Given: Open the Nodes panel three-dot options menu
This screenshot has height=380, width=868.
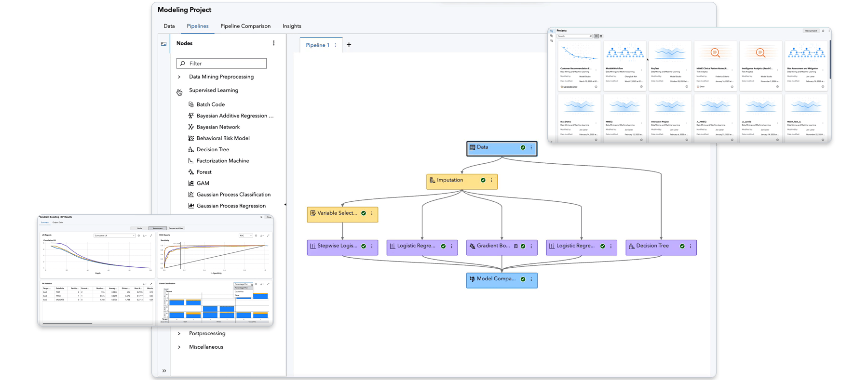Looking at the screenshot, I should (274, 43).
